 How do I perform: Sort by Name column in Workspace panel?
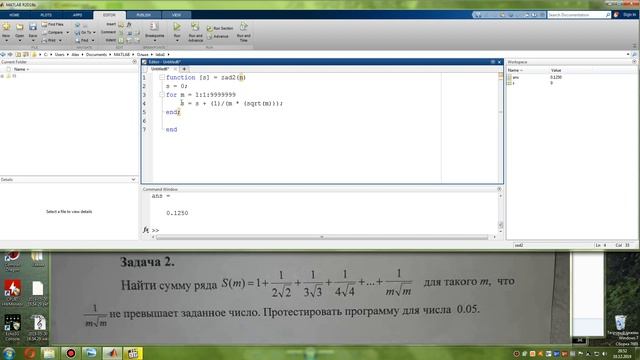pyautogui.click(x=515, y=71)
